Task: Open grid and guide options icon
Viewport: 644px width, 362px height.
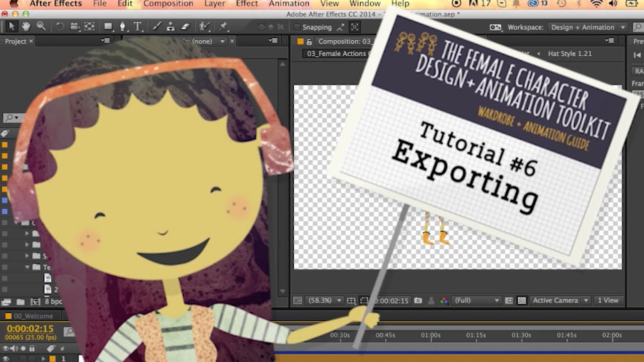Action: click(351, 301)
